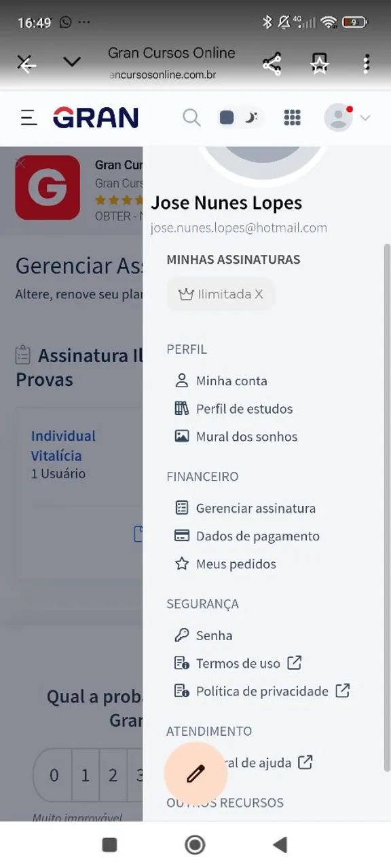Select Perfil de estudos menu item
This screenshot has width=391, height=868.
coord(244,408)
